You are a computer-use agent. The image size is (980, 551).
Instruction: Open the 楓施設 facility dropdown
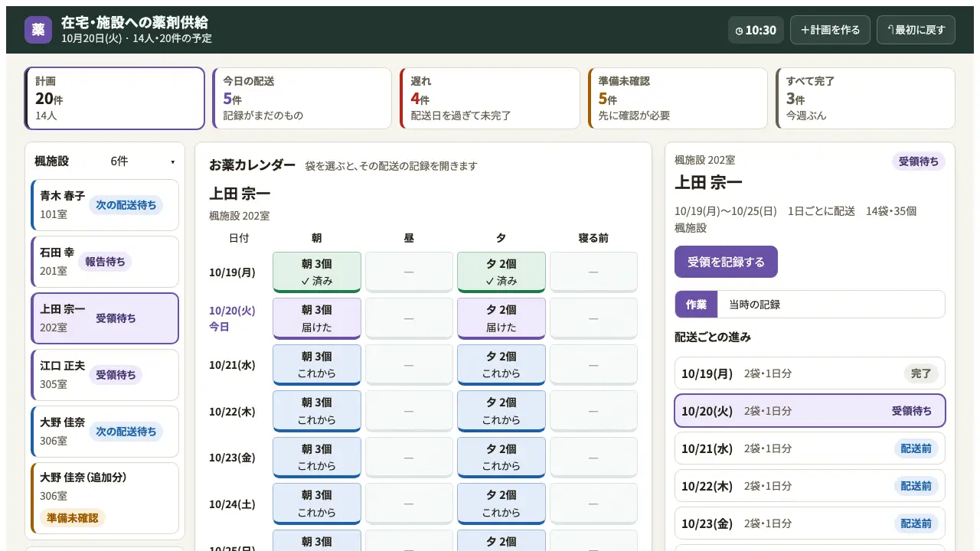pos(105,161)
